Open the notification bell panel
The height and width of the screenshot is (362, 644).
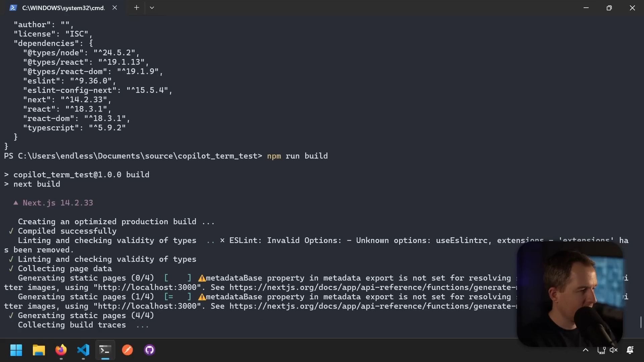630,350
